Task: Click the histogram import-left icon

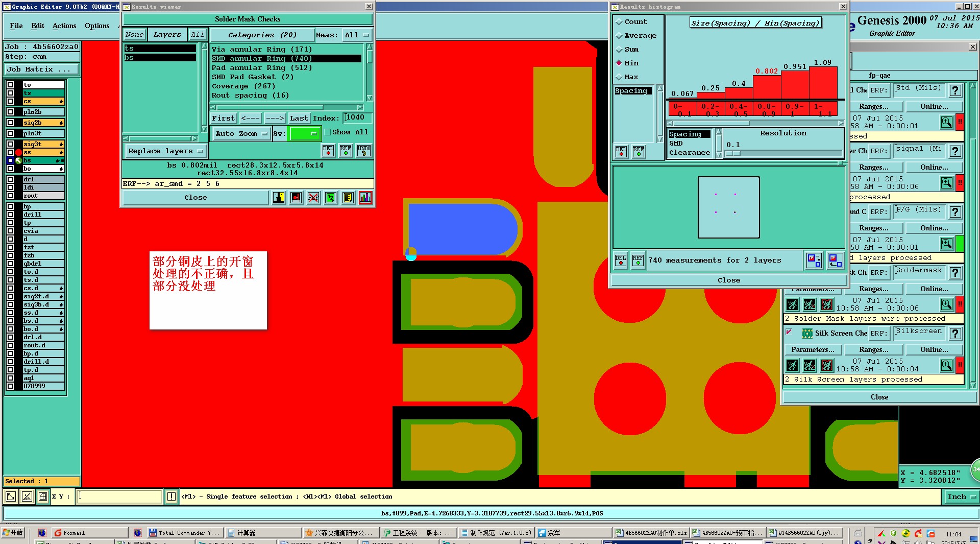Action: pyautogui.click(x=836, y=261)
